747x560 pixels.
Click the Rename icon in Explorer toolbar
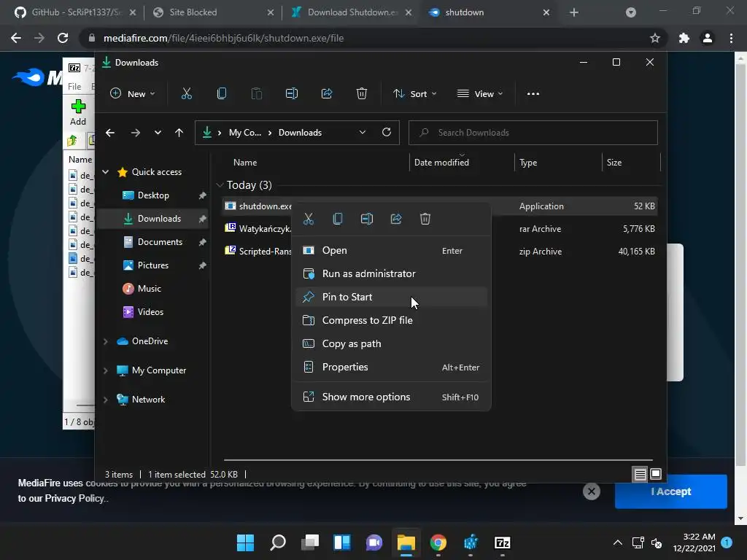coord(292,94)
